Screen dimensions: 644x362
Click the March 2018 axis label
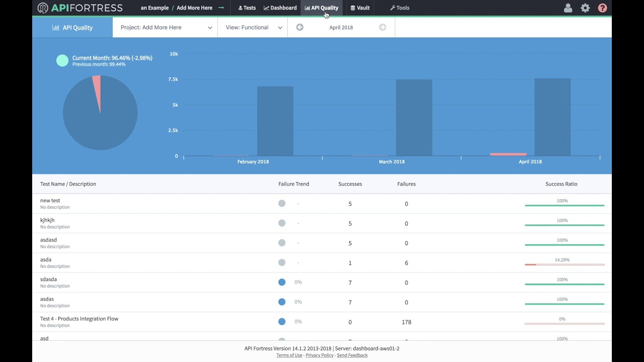click(391, 161)
